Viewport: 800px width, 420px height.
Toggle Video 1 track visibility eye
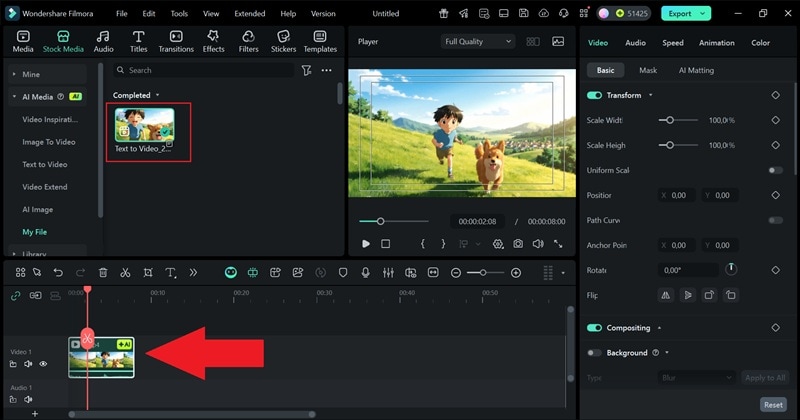43,364
